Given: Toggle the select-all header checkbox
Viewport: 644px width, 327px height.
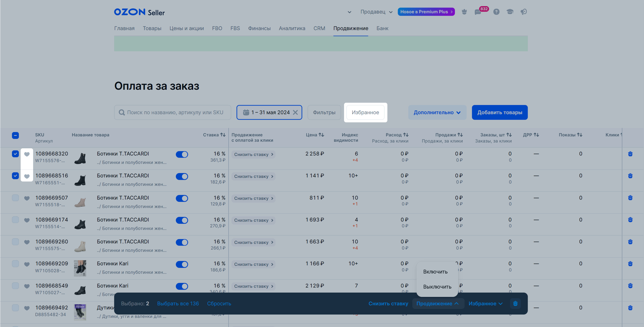Looking at the screenshot, I should point(15,135).
